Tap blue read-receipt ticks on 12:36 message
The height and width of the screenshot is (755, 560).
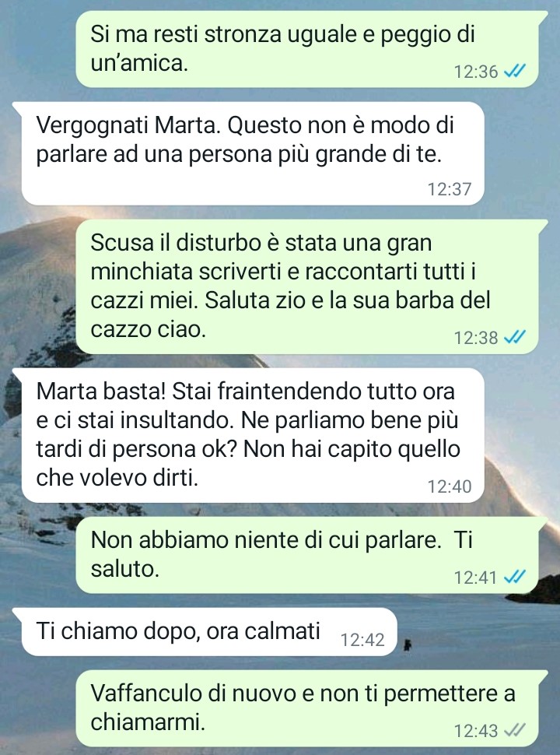tap(514, 72)
